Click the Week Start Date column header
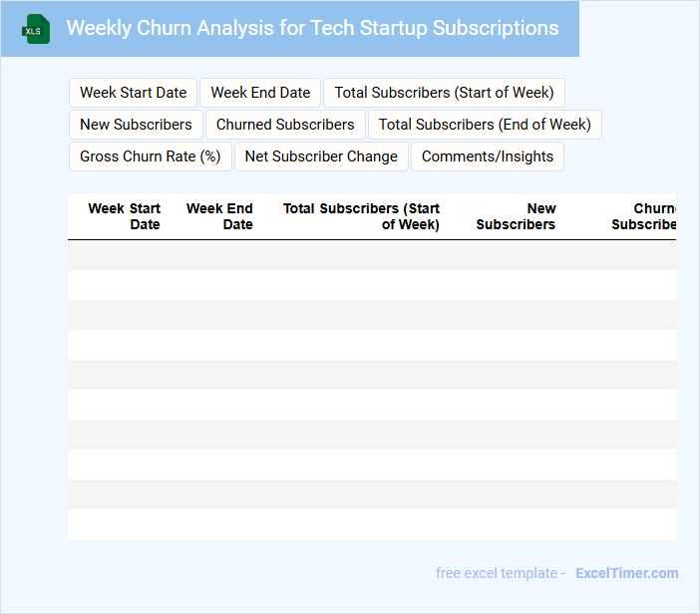 coord(125,216)
